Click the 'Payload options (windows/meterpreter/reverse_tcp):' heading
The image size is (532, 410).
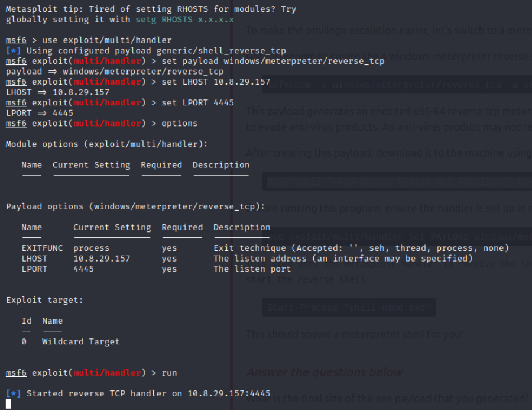135,206
